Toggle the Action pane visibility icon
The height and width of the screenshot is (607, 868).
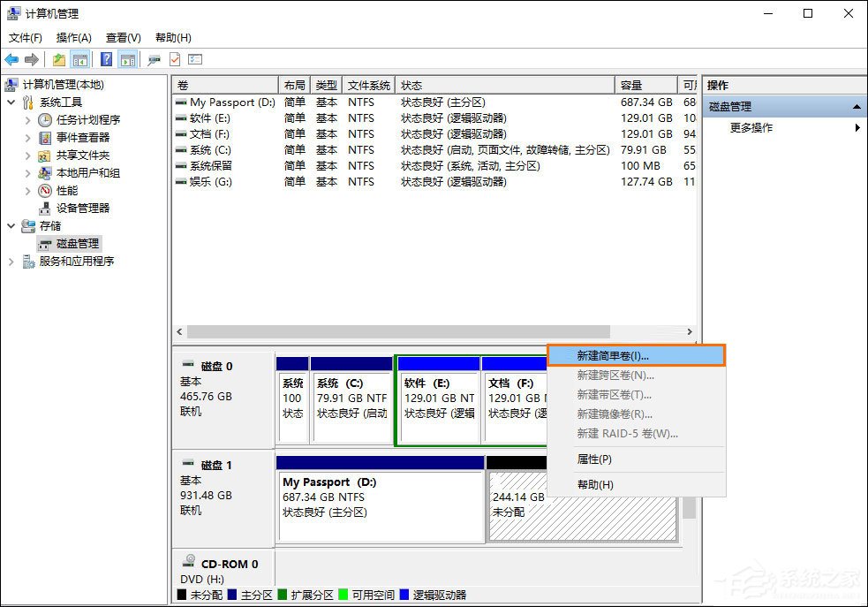click(129, 59)
